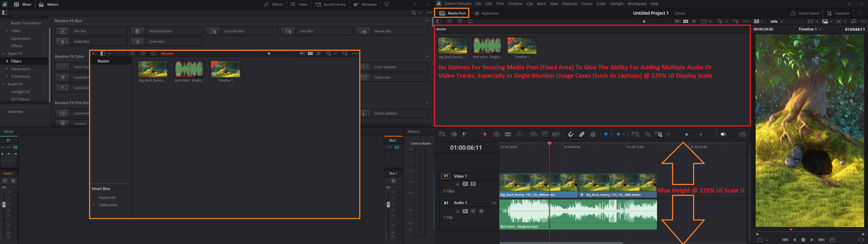The width and height of the screenshot is (868, 244).
Task: Select Audio Transitions in effects list
Action: [26, 23]
